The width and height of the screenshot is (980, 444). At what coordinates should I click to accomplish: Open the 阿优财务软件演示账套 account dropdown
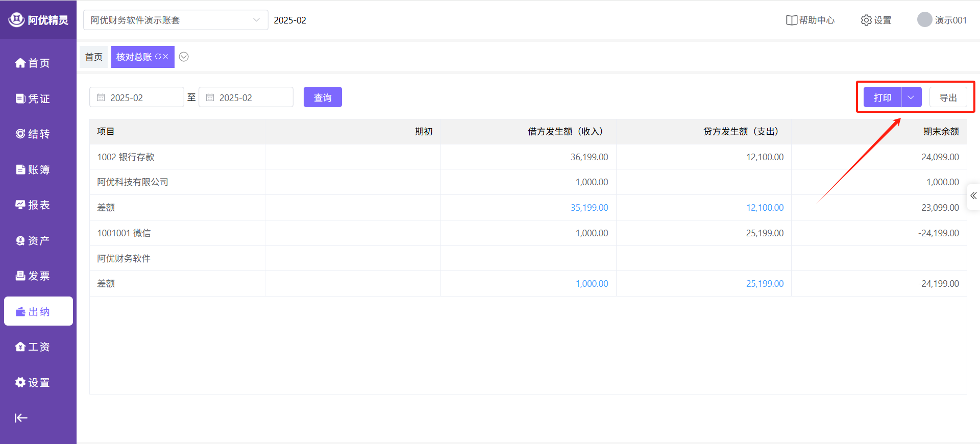[x=175, y=20]
